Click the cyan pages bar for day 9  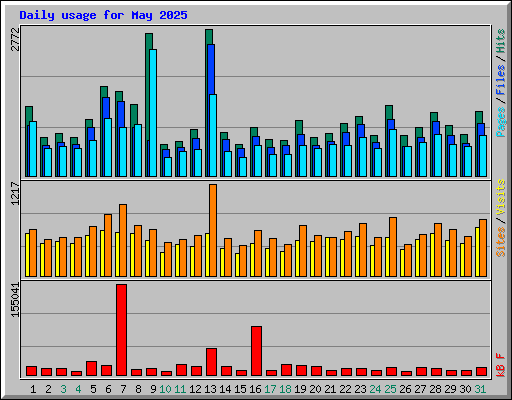click(x=153, y=113)
